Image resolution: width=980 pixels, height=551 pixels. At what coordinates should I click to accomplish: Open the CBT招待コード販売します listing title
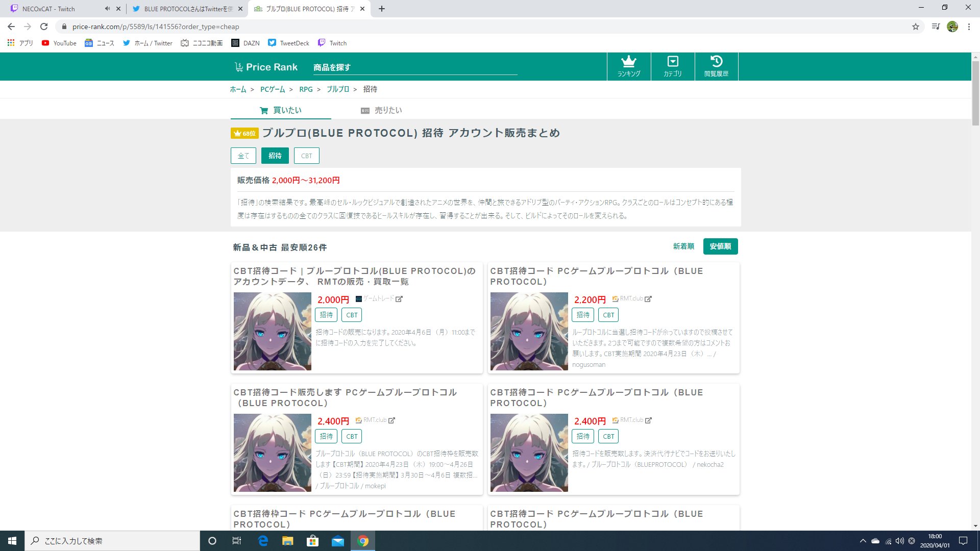345,397
